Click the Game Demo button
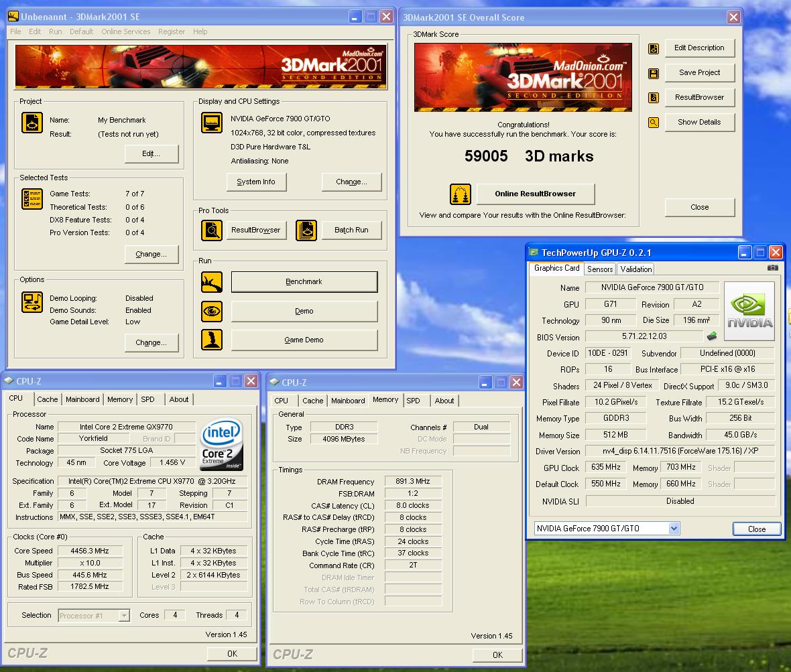 [x=304, y=340]
